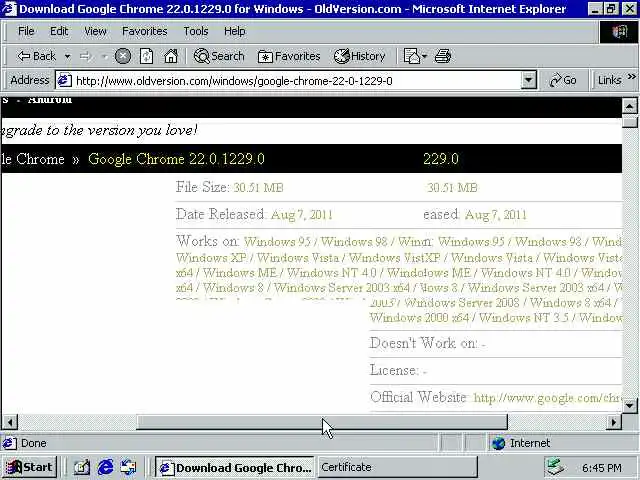The width and height of the screenshot is (640, 480).
Task: Open the Tools menu
Action: 196,31
